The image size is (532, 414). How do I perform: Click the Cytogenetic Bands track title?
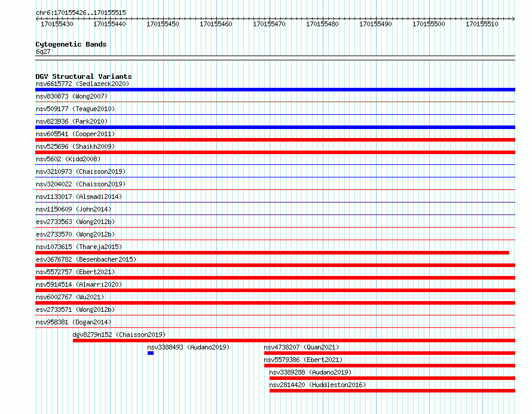pyautogui.click(x=71, y=44)
